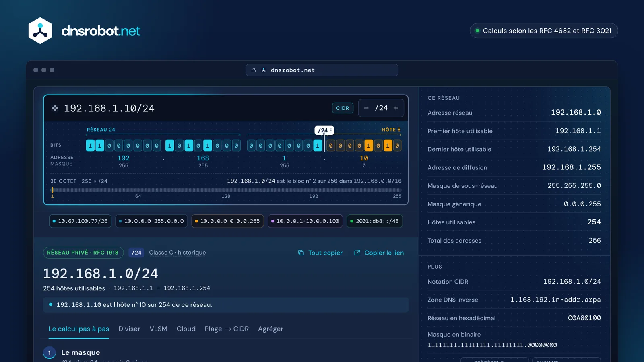Click the 3rd-octet block position slider
Screen dimensions: 644x362
pyautogui.click(x=226, y=190)
